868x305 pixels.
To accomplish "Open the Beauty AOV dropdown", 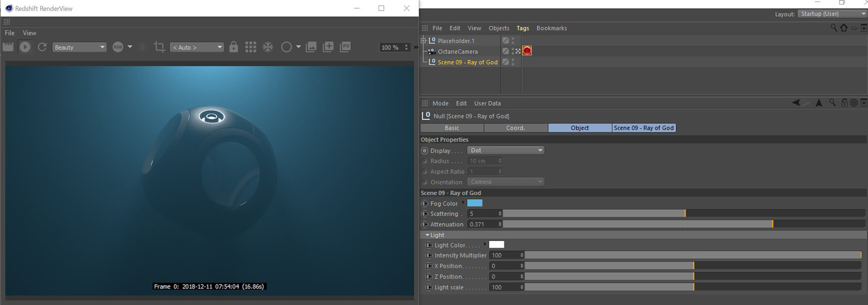I will point(79,47).
